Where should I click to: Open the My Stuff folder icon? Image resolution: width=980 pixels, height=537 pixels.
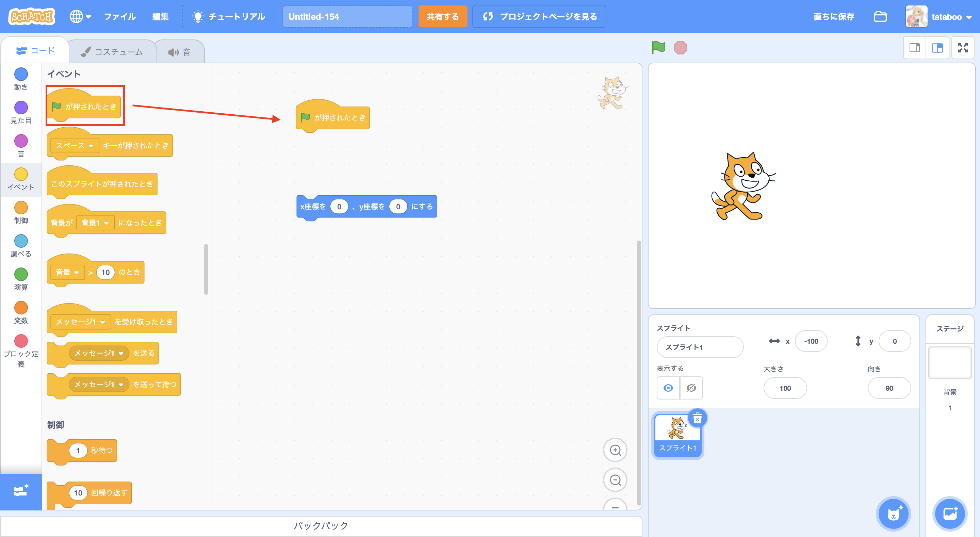coord(880,17)
